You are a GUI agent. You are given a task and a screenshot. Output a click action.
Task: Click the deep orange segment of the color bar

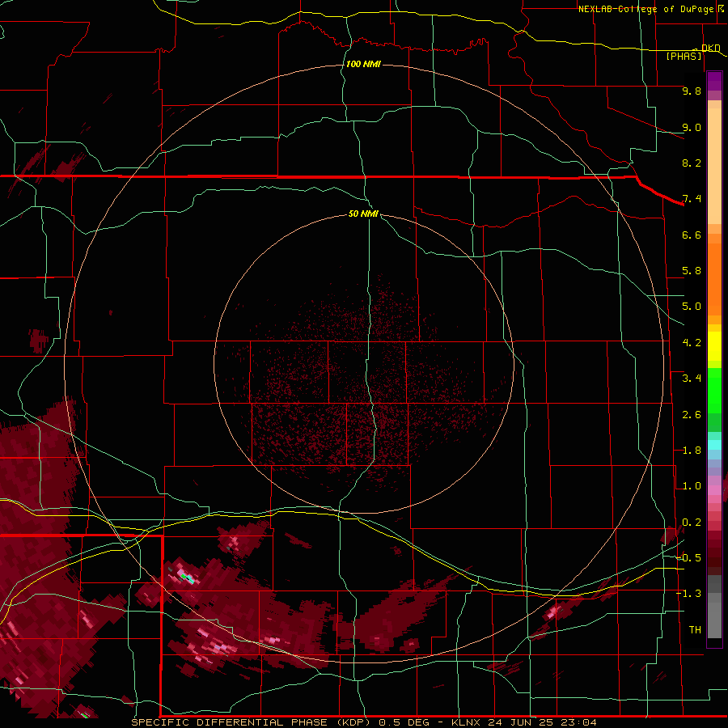(x=714, y=279)
